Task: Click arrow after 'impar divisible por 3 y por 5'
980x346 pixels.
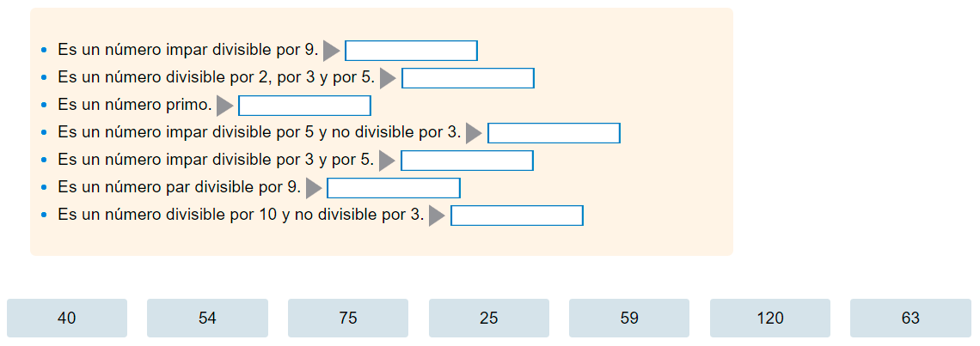Action: point(387,161)
